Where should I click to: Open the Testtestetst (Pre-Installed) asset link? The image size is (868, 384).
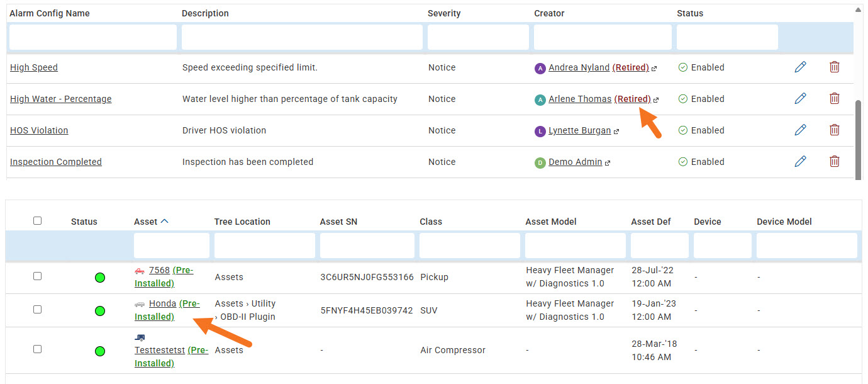[x=171, y=356]
